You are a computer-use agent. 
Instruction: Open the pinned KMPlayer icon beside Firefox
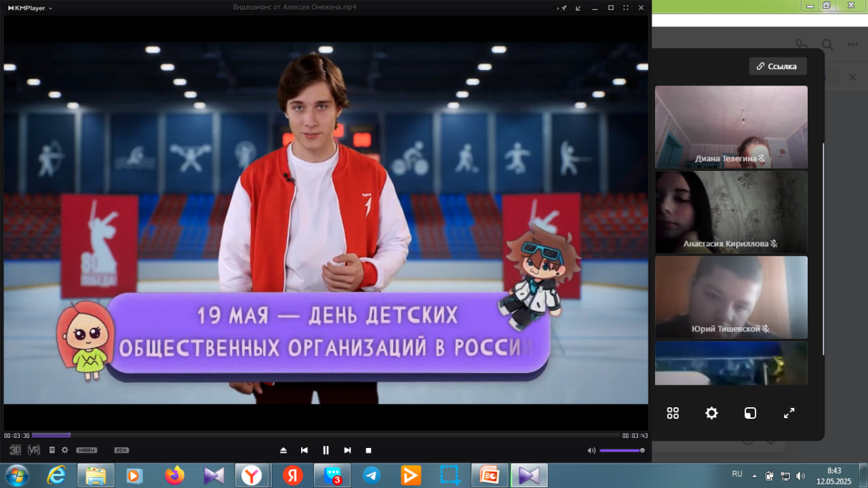pyautogui.click(x=214, y=475)
